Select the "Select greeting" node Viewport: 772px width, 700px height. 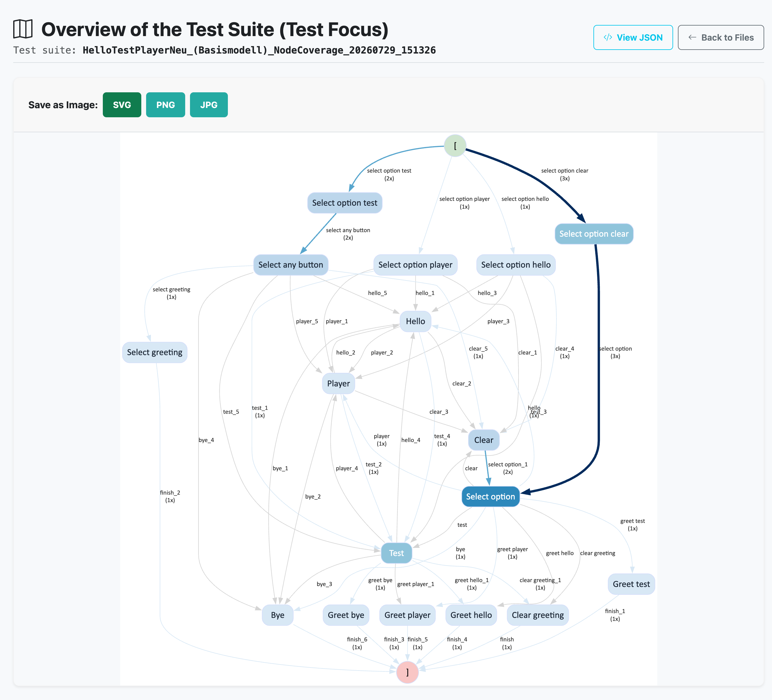155,352
